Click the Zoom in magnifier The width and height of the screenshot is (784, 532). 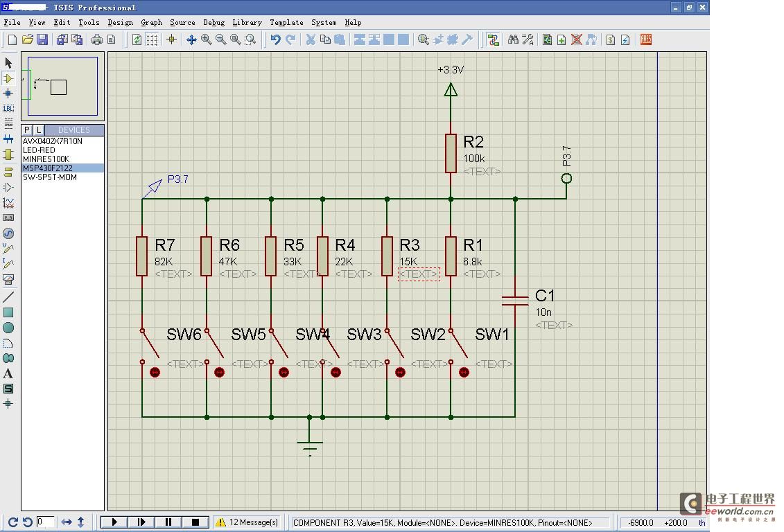[206, 39]
